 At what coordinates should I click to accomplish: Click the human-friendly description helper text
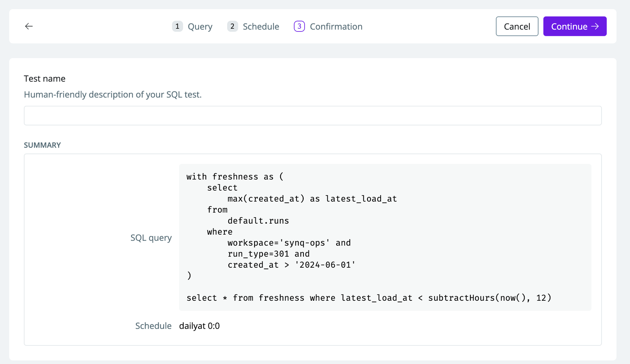tap(112, 94)
